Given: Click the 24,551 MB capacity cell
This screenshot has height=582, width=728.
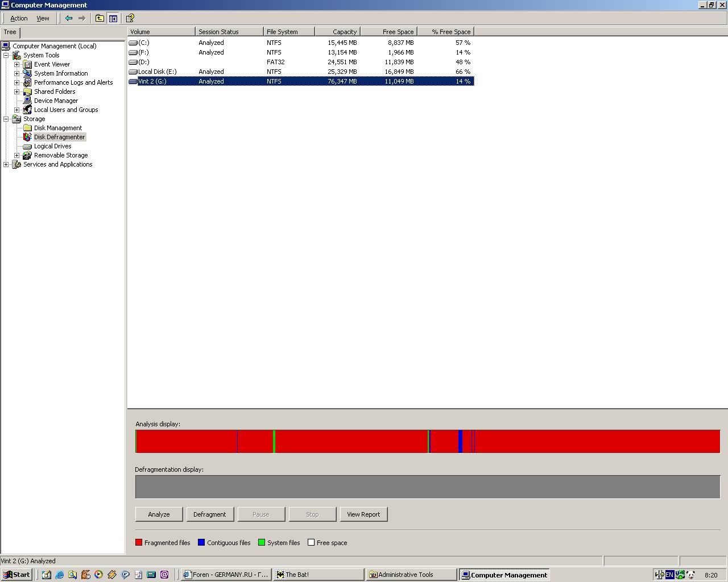Looking at the screenshot, I should point(342,62).
